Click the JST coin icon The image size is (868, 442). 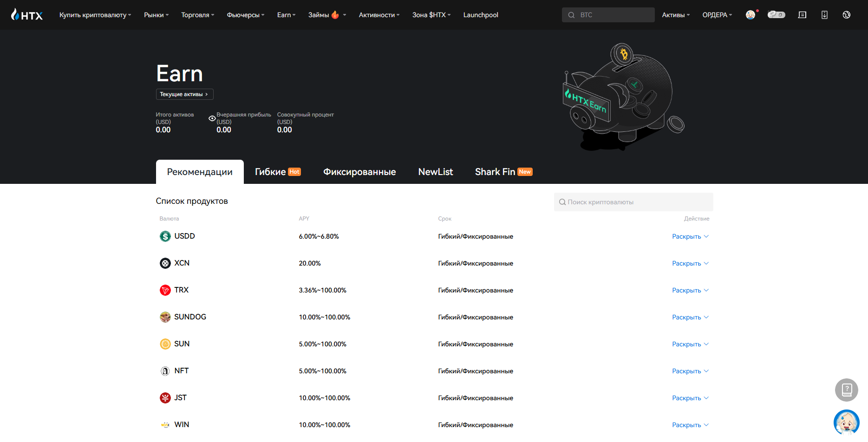pyautogui.click(x=165, y=398)
